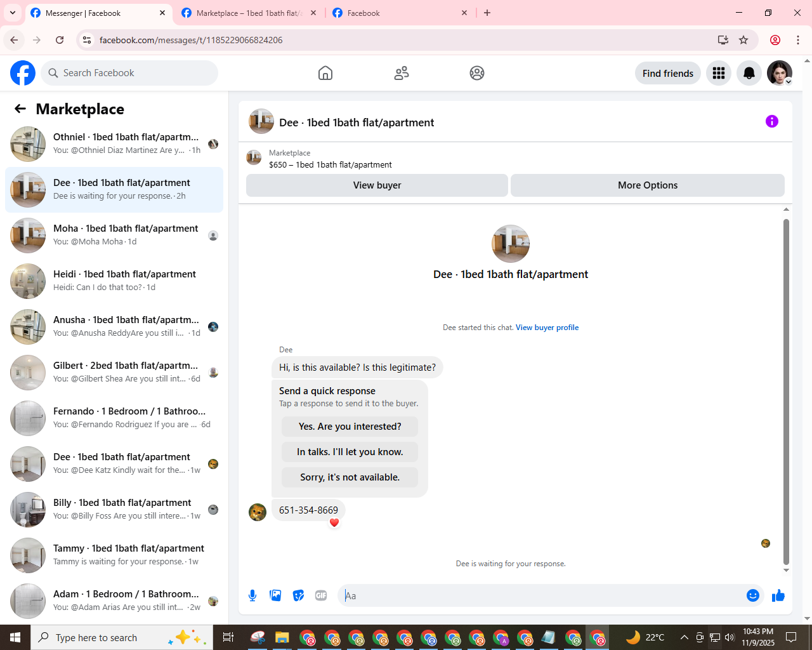Open the Windows Start menu
812x650 pixels.
tap(15, 637)
